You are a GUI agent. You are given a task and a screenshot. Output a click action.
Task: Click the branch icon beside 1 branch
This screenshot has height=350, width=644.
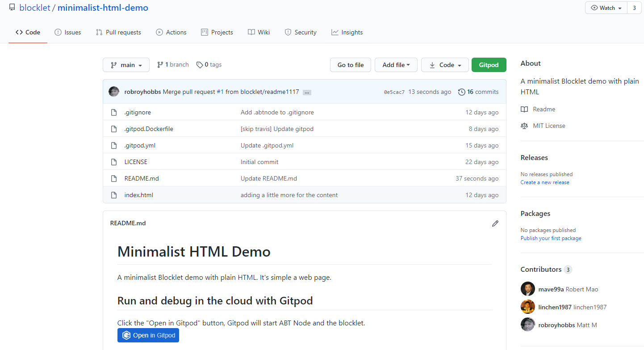click(x=160, y=65)
